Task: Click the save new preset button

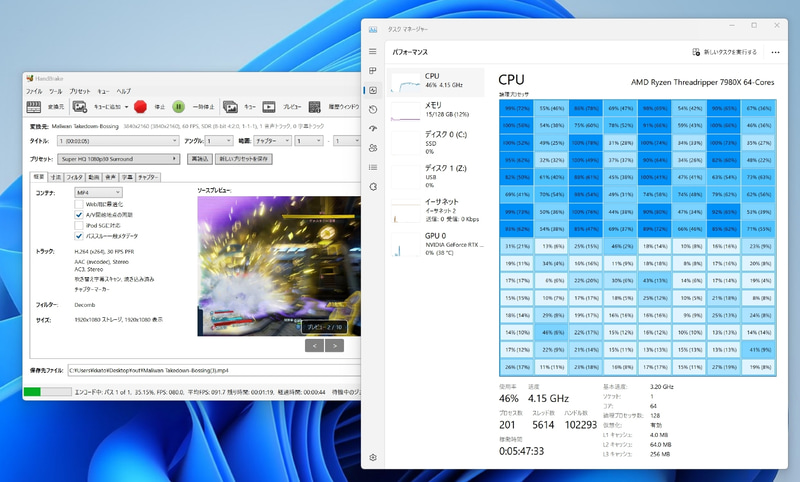Action: tap(244, 159)
